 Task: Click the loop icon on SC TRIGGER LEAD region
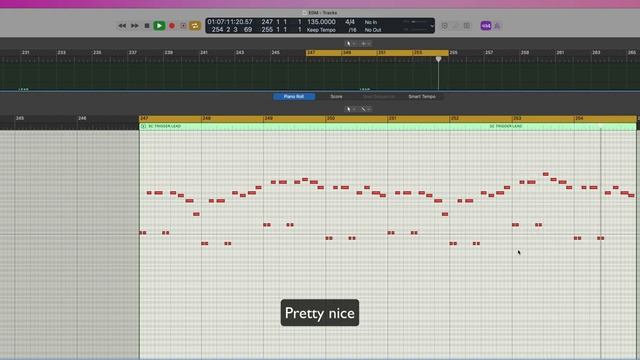pos(143,127)
